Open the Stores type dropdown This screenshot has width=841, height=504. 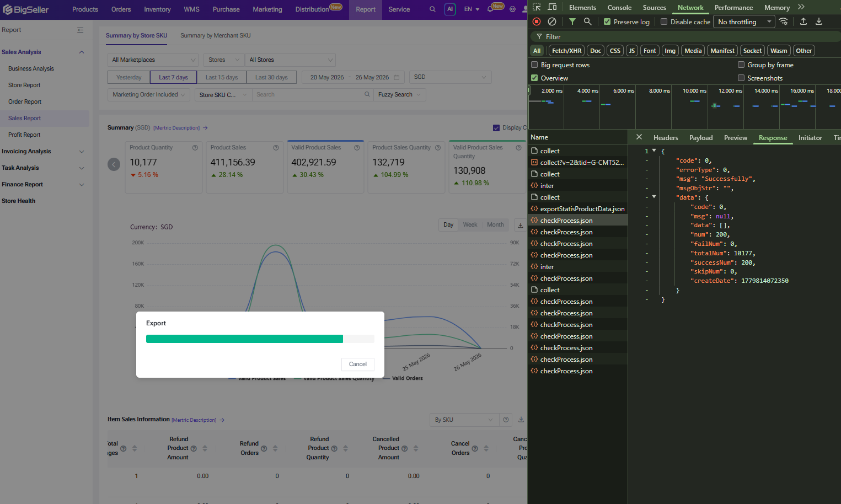(x=224, y=60)
